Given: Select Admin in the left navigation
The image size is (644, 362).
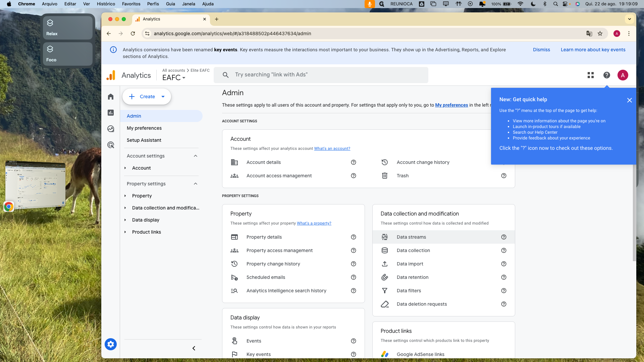Looking at the screenshot, I should 161,116.
